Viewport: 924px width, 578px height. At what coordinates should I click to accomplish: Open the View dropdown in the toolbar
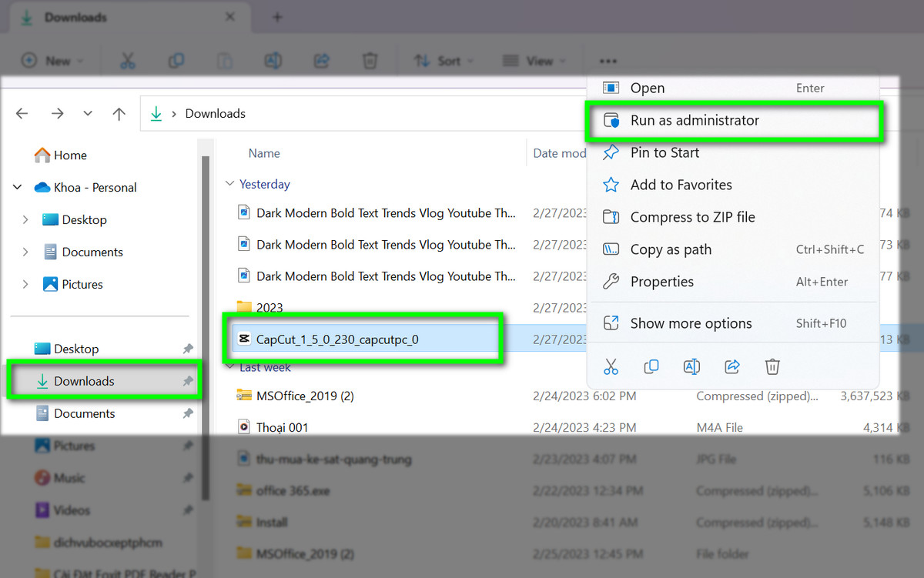[534, 61]
